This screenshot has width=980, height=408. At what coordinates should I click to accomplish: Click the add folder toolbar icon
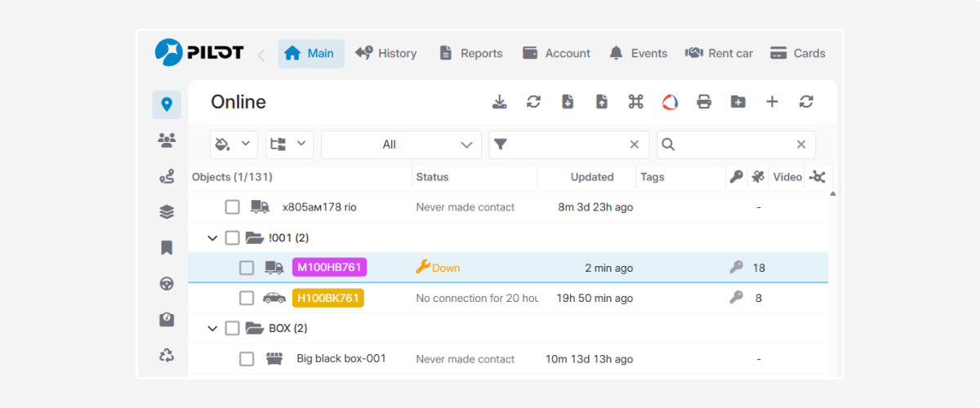[x=737, y=102]
